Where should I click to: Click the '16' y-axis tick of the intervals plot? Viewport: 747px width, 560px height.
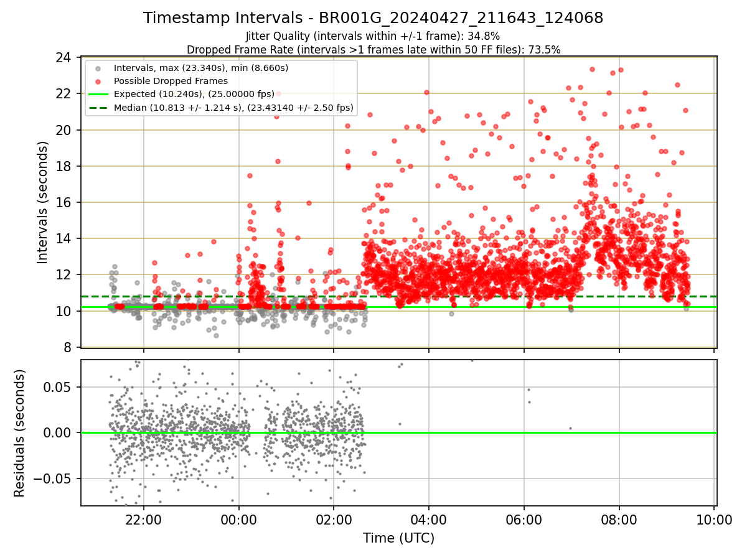point(63,202)
